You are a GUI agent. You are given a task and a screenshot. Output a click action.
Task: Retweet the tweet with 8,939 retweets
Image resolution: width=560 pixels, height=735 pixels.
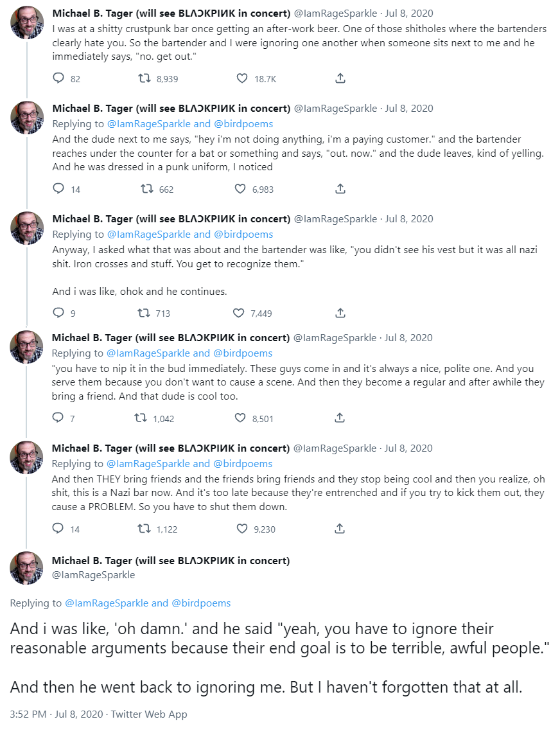(145, 78)
